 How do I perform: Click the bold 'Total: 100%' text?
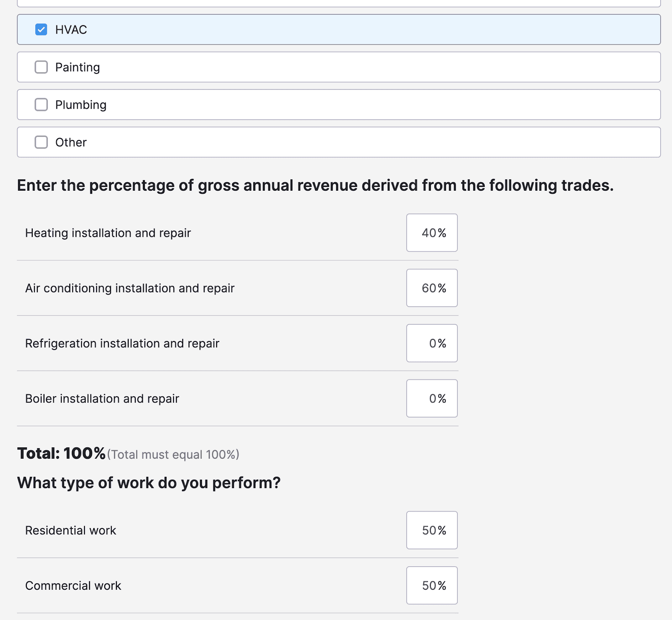tap(61, 454)
